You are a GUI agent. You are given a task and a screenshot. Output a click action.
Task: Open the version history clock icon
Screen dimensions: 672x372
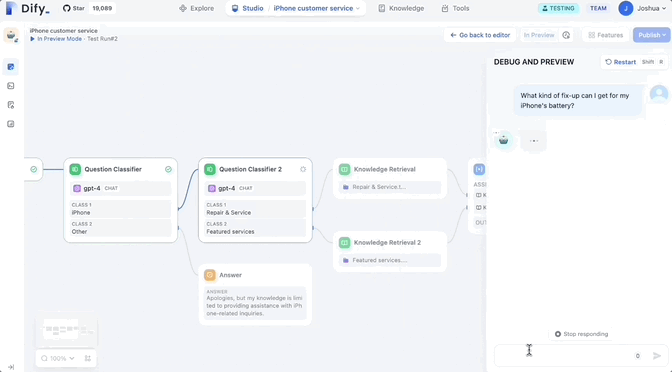tap(566, 35)
